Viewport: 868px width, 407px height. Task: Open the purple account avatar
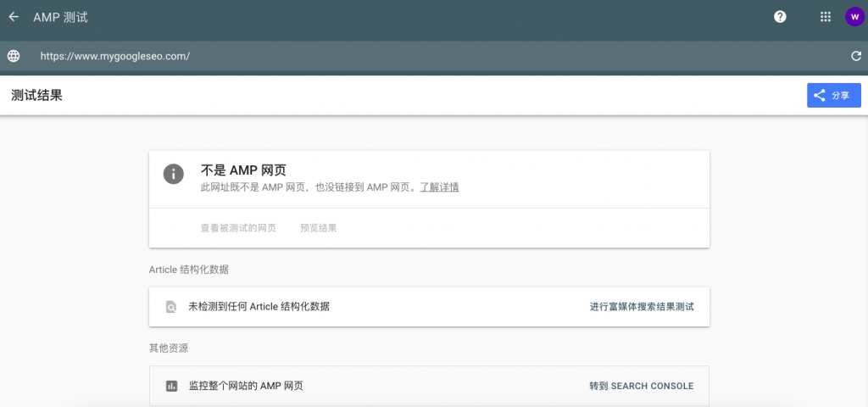(854, 17)
